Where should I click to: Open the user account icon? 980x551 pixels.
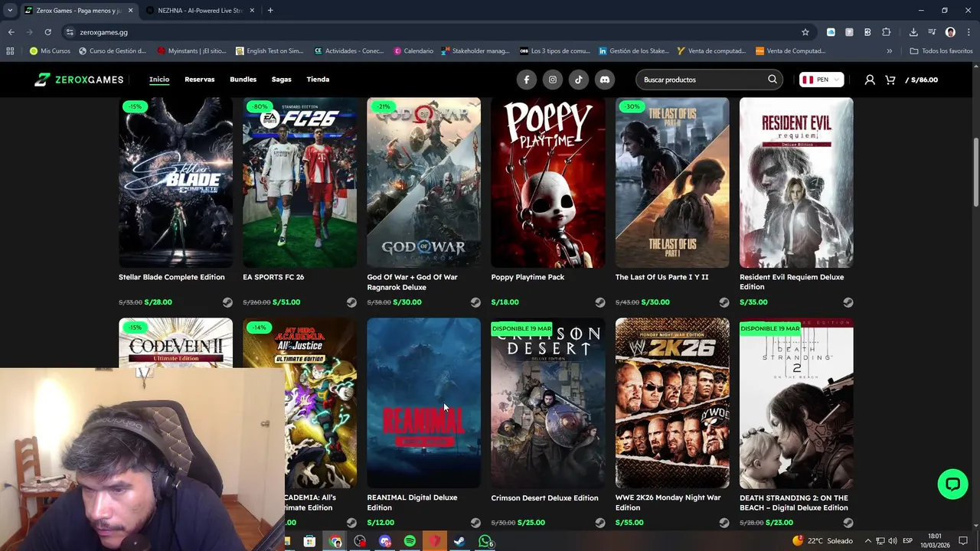(870, 80)
